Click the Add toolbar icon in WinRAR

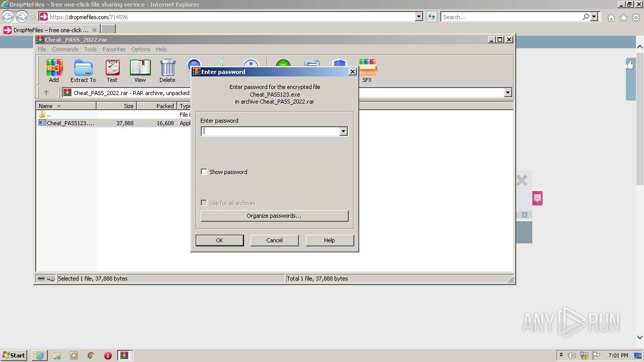tap(54, 71)
